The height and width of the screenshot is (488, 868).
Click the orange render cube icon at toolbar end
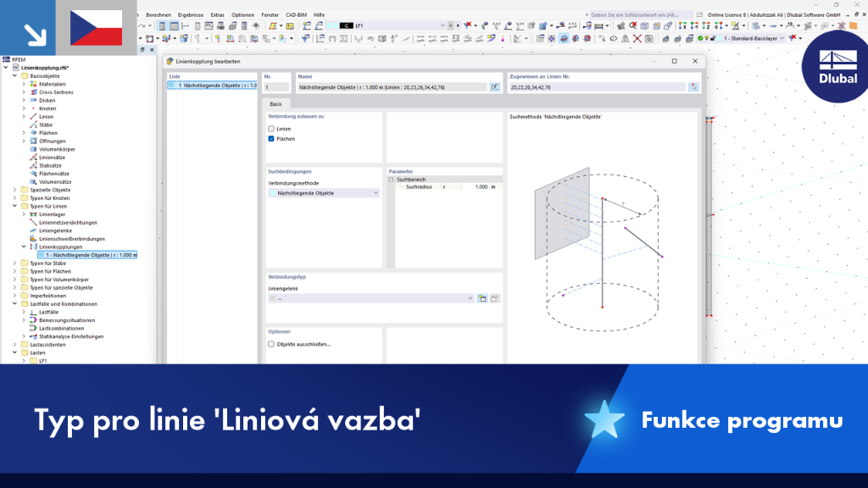(x=853, y=25)
